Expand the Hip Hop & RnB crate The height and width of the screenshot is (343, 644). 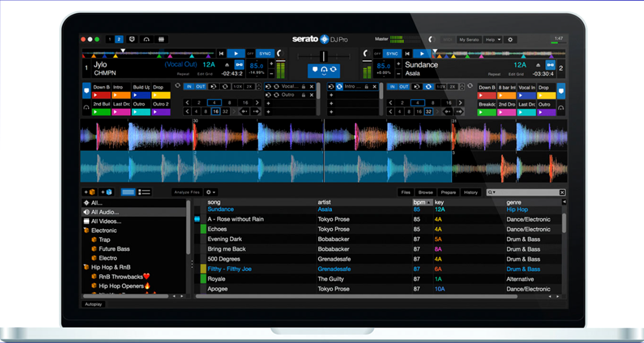tap(86, 267)
